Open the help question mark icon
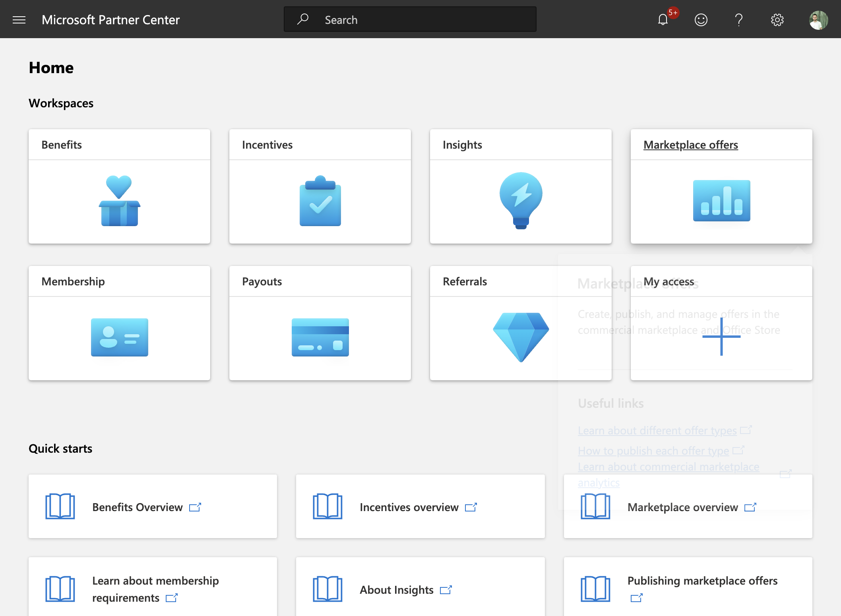The height and width of the screenshot is (616, 841). (739, 20)
